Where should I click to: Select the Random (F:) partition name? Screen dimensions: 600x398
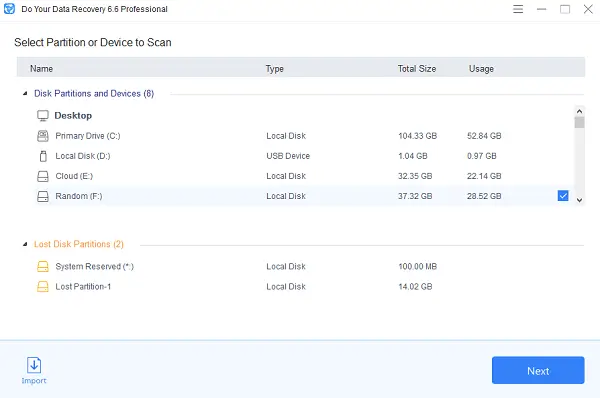[x=79, y=196]
